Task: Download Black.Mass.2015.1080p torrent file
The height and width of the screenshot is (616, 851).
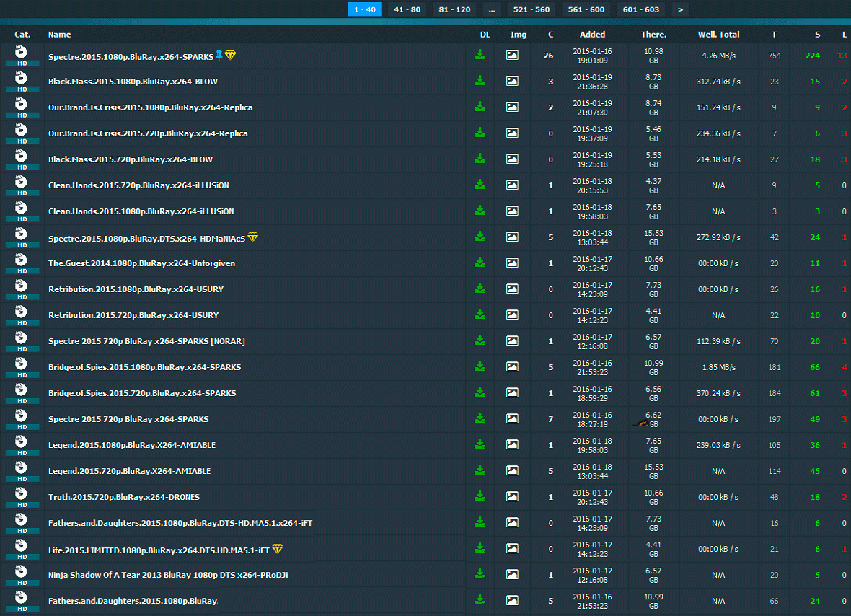Action: point(480,81)
